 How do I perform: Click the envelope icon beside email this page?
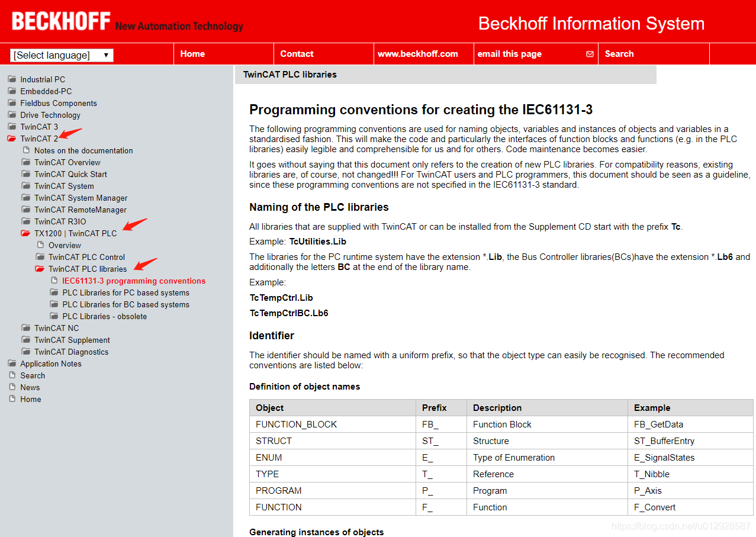pos(590,54)
